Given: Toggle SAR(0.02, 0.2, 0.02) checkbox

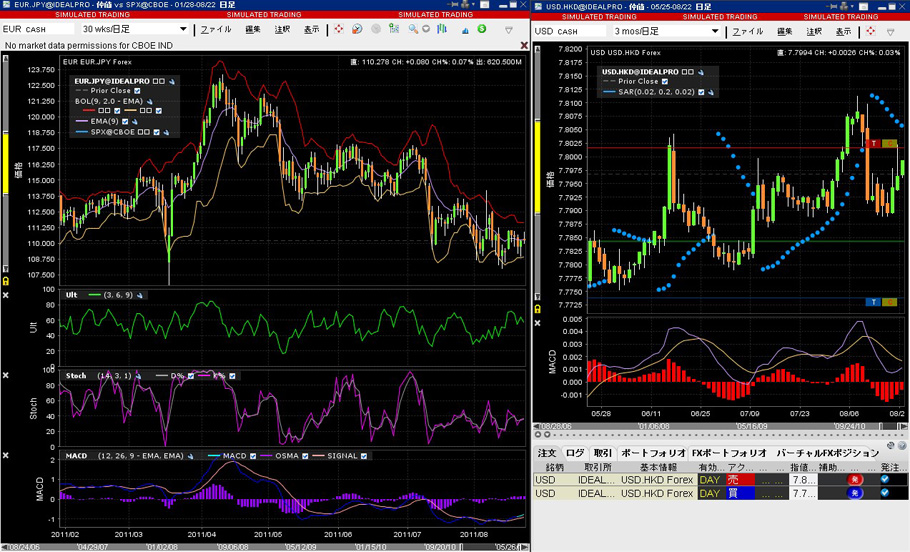Looking at the screenshot, I should click(701, 92).
